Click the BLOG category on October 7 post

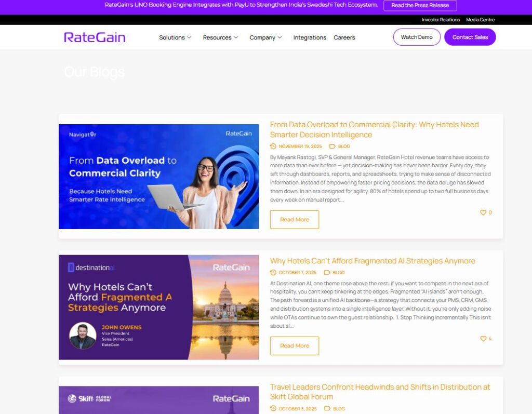click(x=338, y=273)
